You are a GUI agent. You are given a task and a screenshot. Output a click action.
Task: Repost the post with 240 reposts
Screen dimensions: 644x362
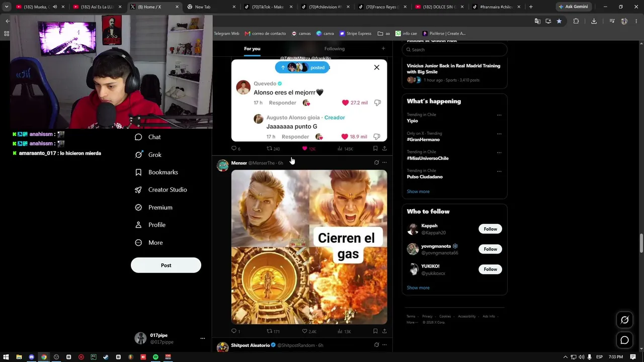[x=273, y=148]
